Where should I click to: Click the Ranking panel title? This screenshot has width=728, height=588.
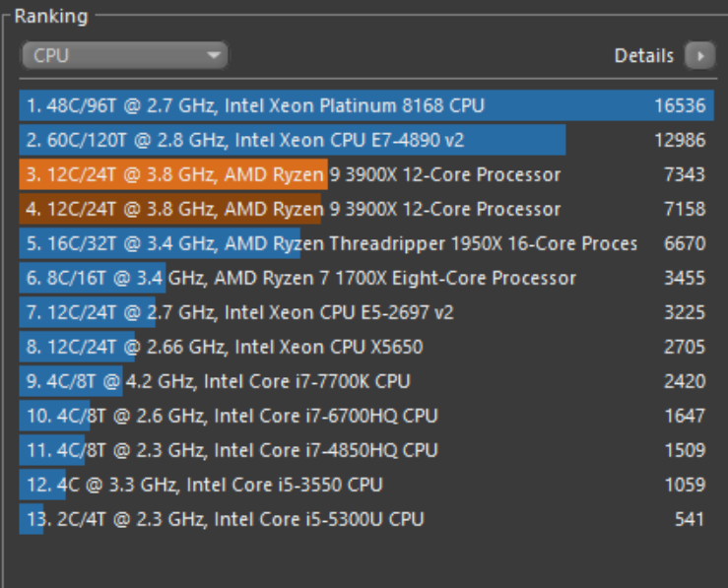click(51, 16)
